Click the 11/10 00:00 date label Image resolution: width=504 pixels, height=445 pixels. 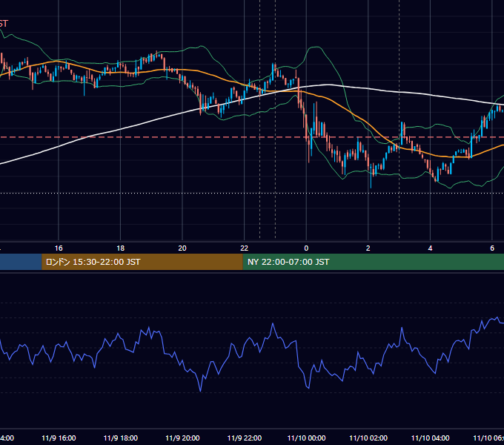(306, 438)
